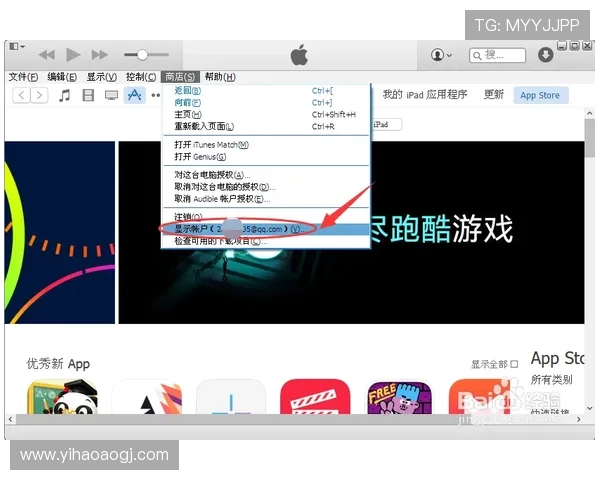Viewport: 600px width, 480px height.
Task: Open the colorful rings banner thumbnail
Action: pos(60,232)
